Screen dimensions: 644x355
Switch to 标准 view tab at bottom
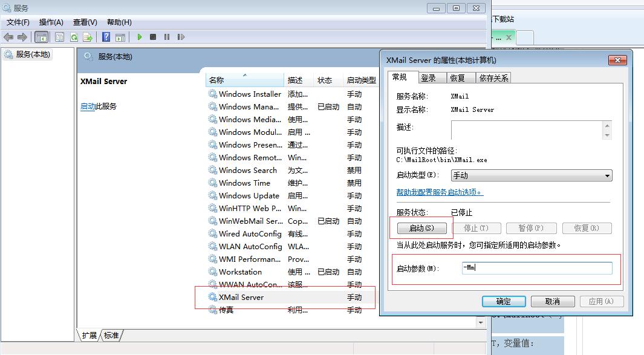(x=111, y=335)
